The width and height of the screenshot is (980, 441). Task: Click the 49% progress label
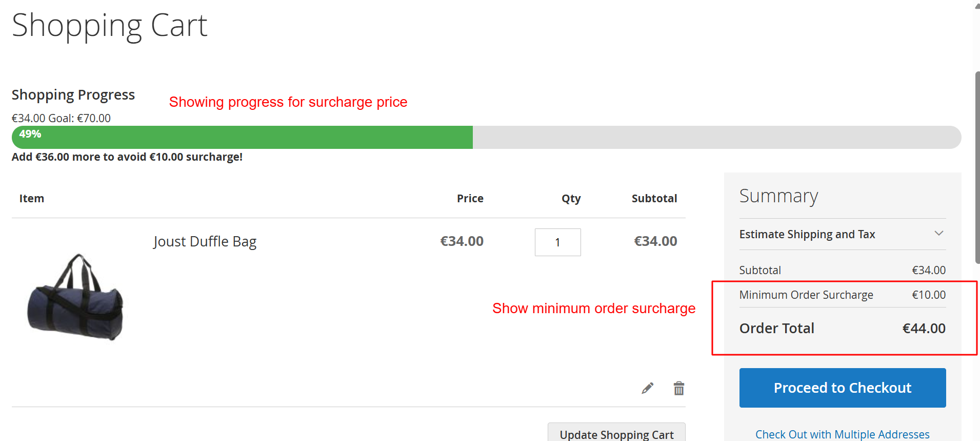coord(30,134)
